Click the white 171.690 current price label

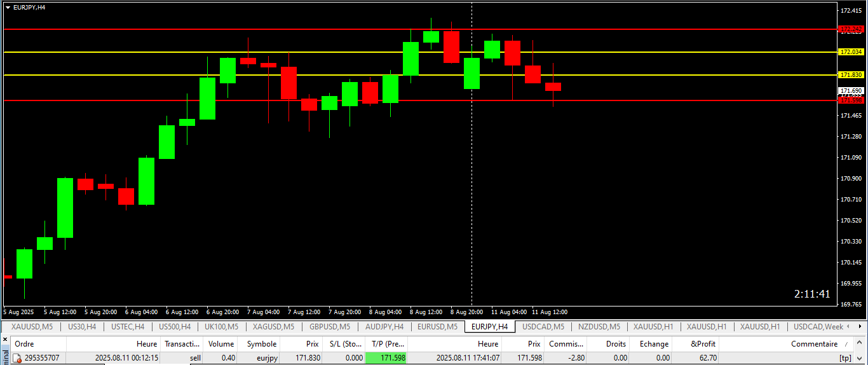pos(851,91)
